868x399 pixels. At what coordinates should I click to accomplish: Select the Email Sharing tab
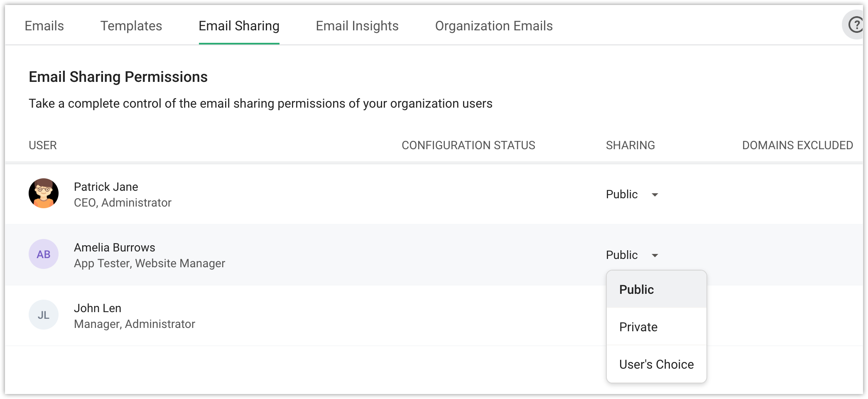tap(239, 26)
